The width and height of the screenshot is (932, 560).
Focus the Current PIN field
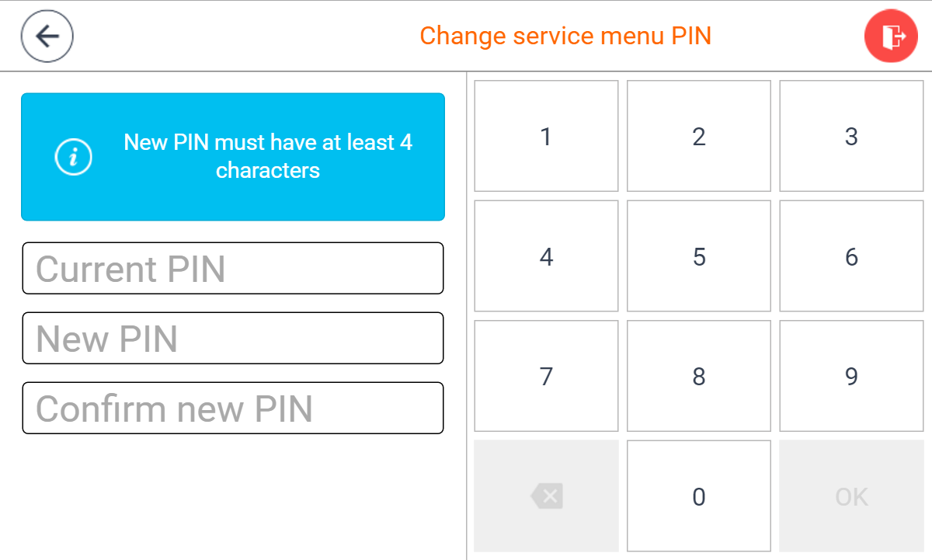pos(233,269)
